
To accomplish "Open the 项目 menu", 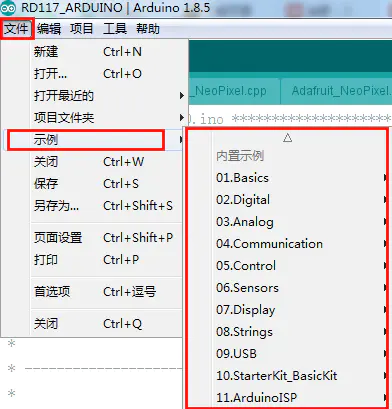I will pyautogui.click(x=82, y=29).
